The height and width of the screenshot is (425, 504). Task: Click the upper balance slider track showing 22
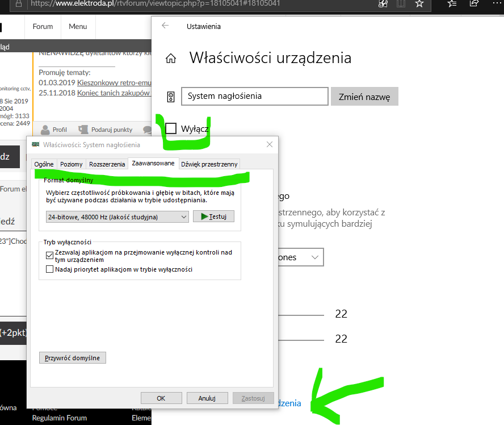(301, 315)
